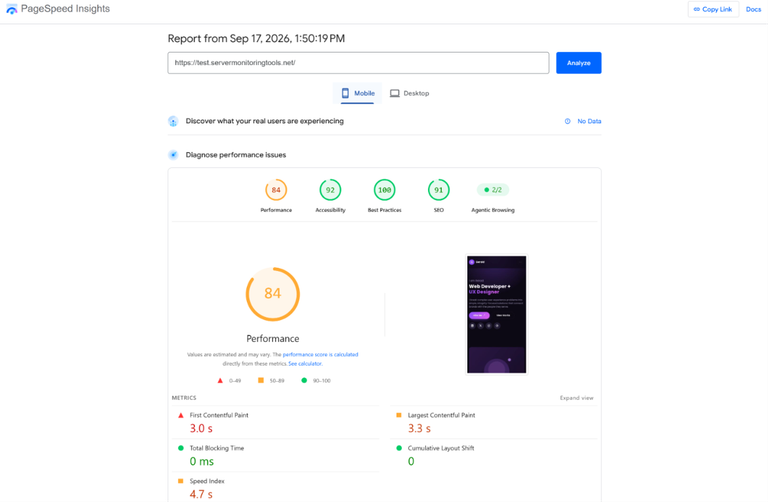The image size is (768, 502).
Task: Select the Performance 84 score gauge
Action: coord(276,190)
